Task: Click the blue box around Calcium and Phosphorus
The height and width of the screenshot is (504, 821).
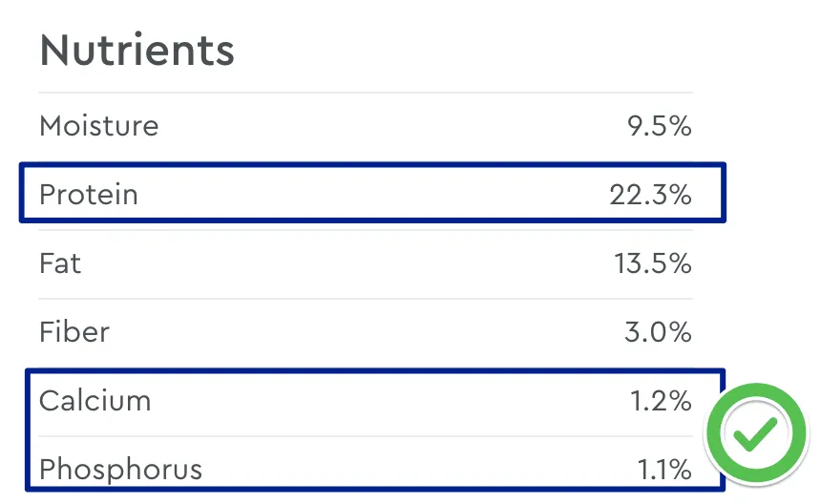Action: (x=372, y=374)
